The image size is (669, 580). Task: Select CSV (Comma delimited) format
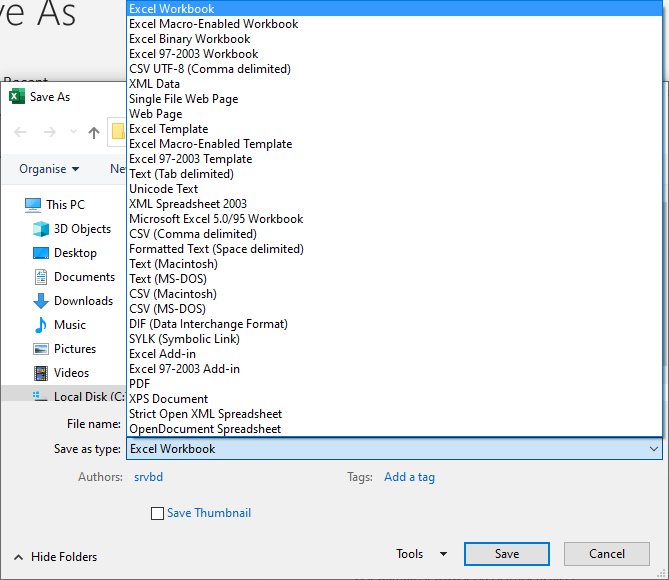point(395,234)
